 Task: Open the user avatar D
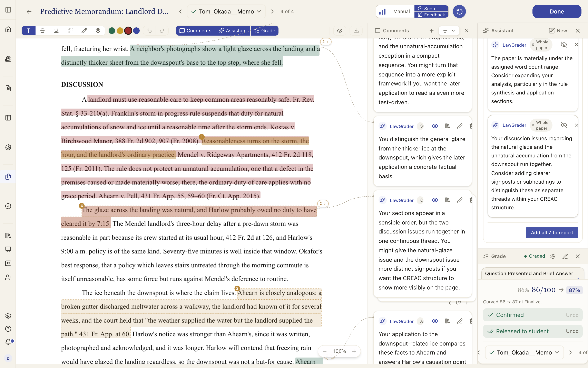[x=8, y=358]
